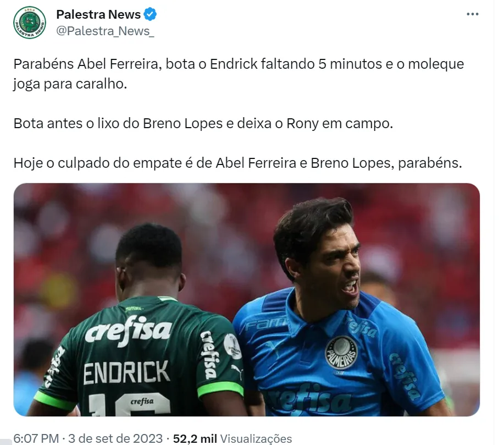
Task: Open the Palestra News profile avatar
Action: click(x=30, y=23)
